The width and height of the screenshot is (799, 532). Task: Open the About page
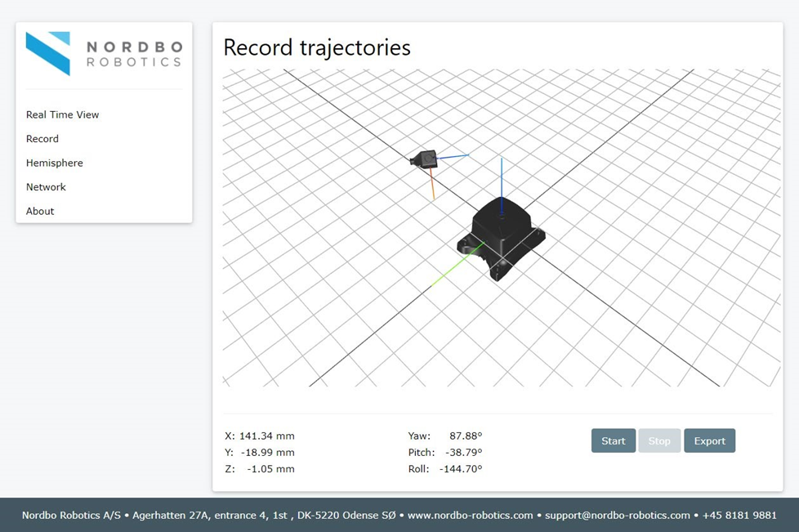[x=40, y=211]
